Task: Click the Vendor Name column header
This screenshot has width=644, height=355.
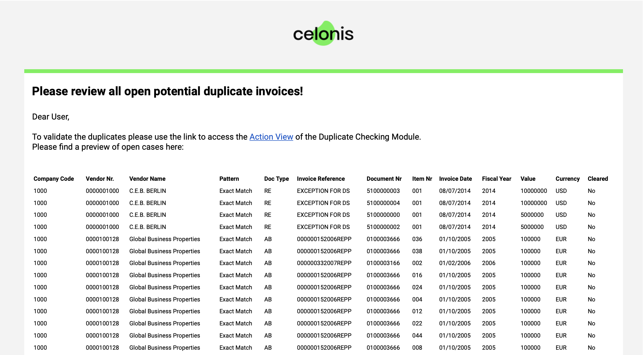Action: 147,179
